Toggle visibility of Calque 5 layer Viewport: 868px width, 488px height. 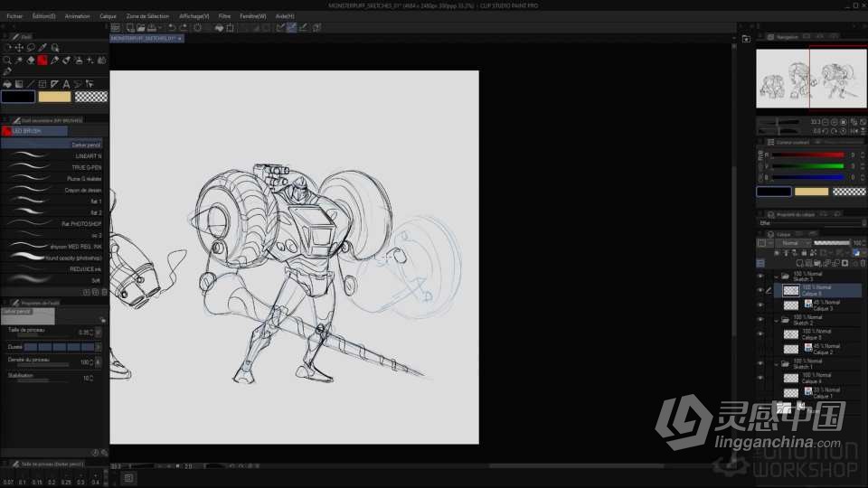tap(760, 333)
